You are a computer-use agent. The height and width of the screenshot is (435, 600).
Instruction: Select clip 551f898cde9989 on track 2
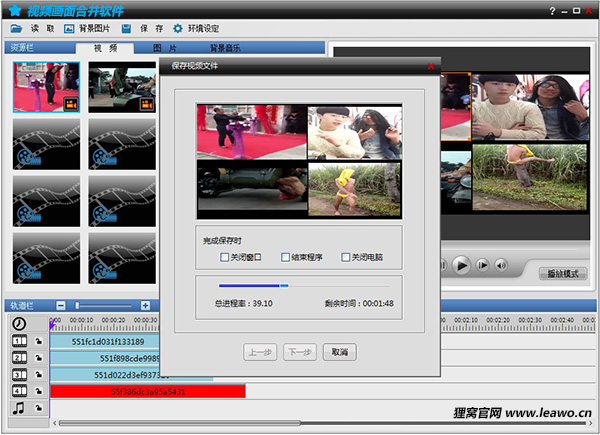pos(104,358)
